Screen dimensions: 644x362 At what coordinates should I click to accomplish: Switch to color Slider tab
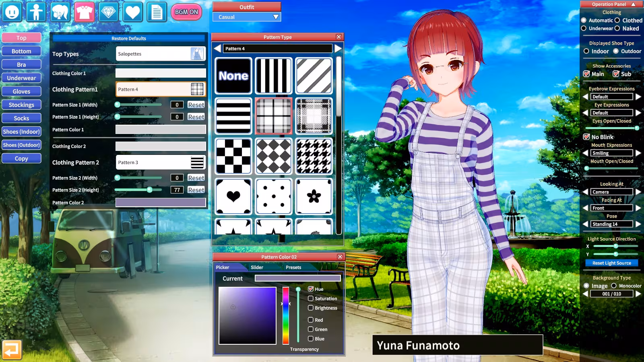click(x=257, y=267)
